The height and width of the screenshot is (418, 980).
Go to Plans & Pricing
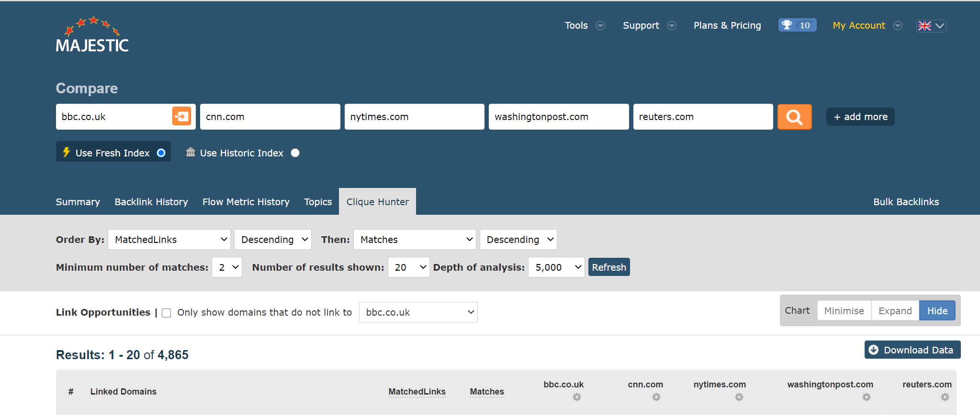pos(727,25)
